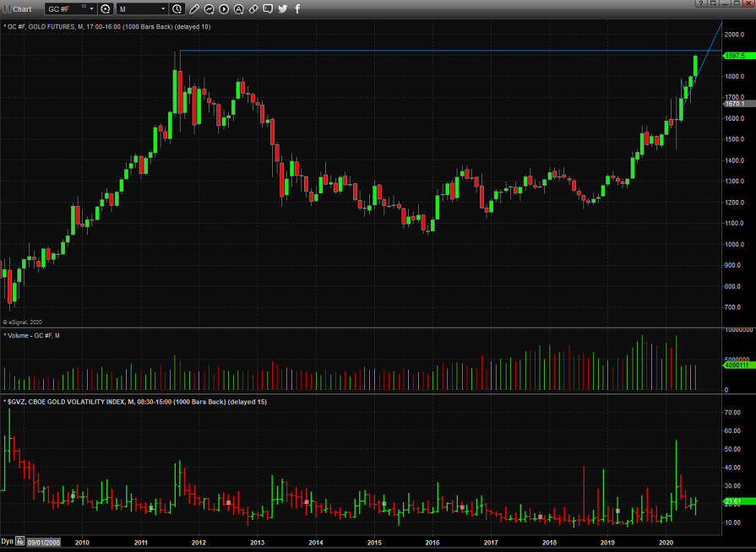This screenshot has width=756, height=552.
Task: Open the symbol settings gear icon
Action: pos(105,8)
